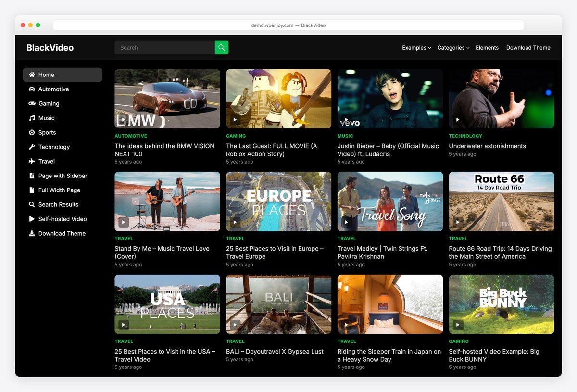Open 'BALI – Doyoutravel X Gypsea Lust' title
The image size is (577, 392).
click(x=275, y=352)
